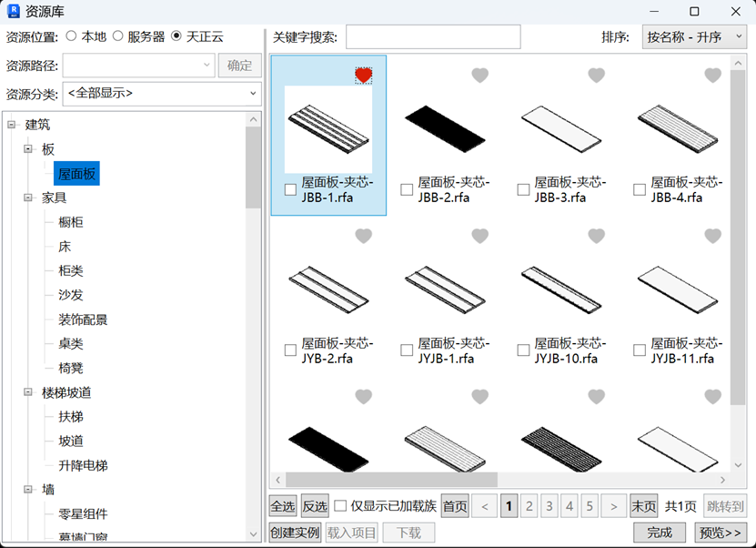Click 完成 to finish
The height and width of the screenshot is (548, 756).
coord(660,533)
